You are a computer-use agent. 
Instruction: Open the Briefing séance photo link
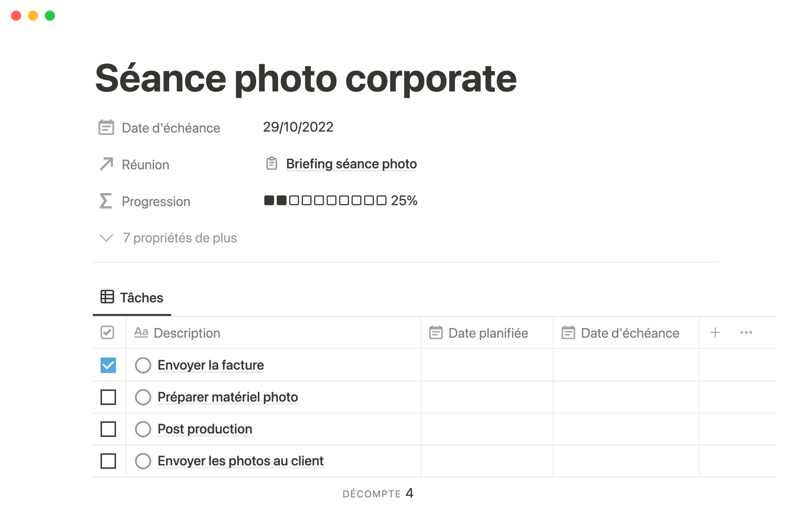(351, 164)
